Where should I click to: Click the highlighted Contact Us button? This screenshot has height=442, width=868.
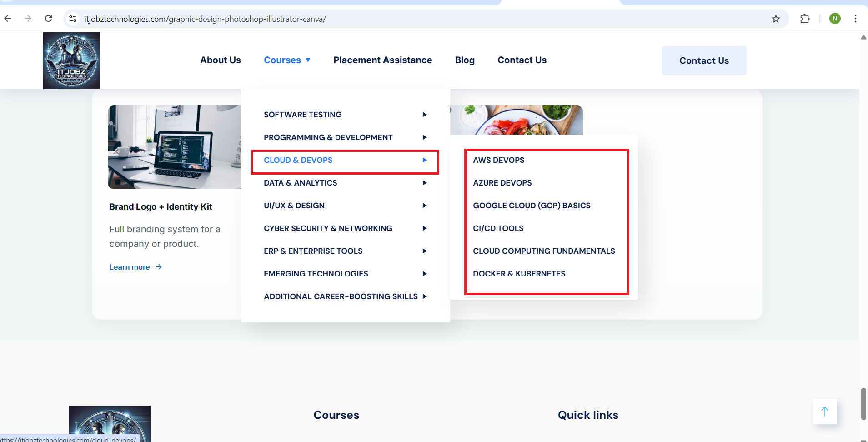(x=703, y=60)
